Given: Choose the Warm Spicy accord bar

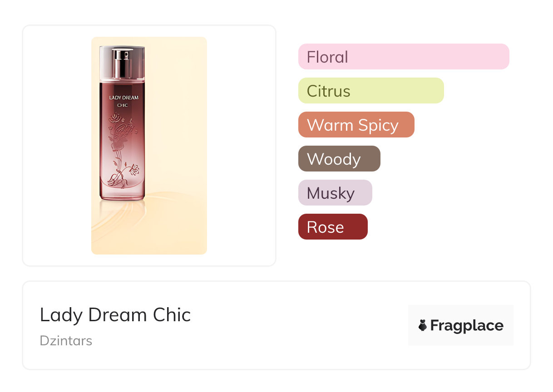Looking at the screenshot, I should (x=356, y=125).
